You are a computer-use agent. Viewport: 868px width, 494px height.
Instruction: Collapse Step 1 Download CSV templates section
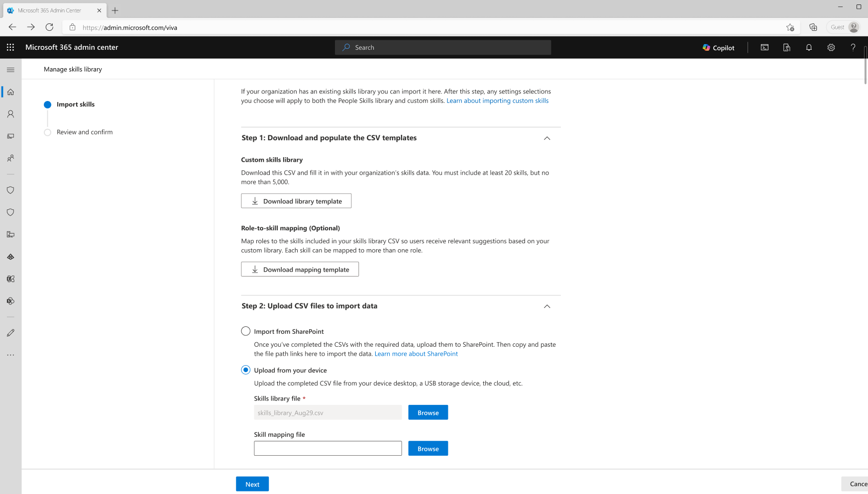(x=547, y=138)
